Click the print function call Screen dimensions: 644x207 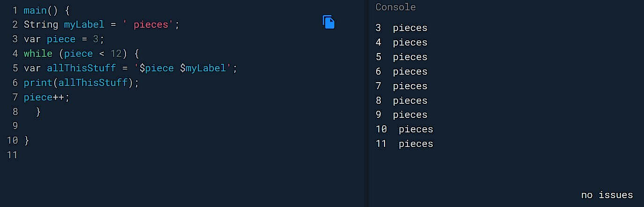coord(37,83)
